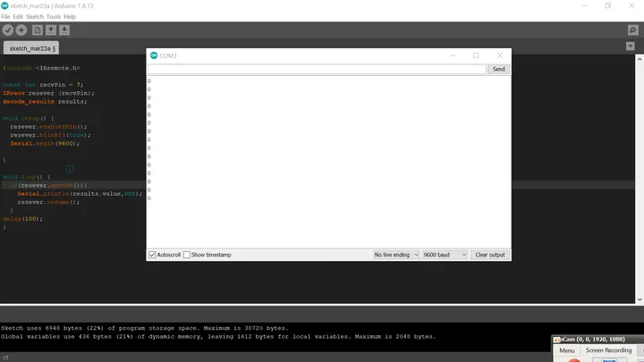Screen dimensions: 644x362
Task: Open the Serial Monitor magnifier icon
Action: (x=633, y=30)
